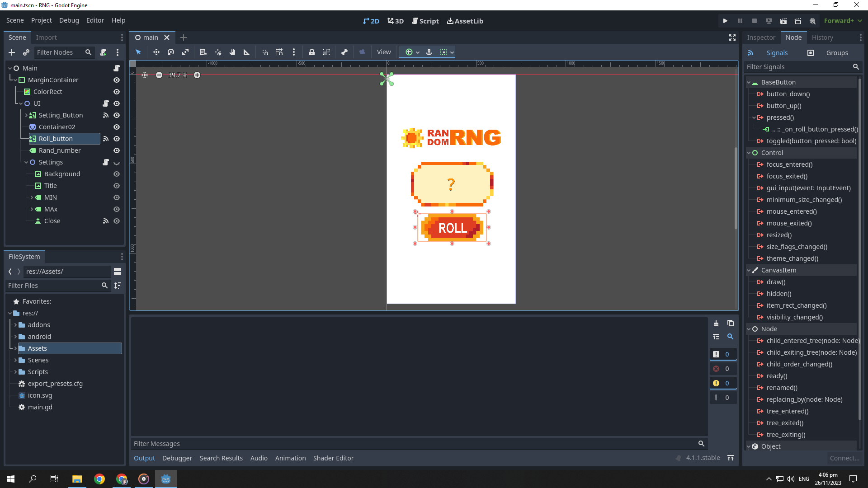Viewport: 868px width, 488px height.
Task: Toggle FileSystem split view mode
Action: pyautogui.click(x=118, y=272)
